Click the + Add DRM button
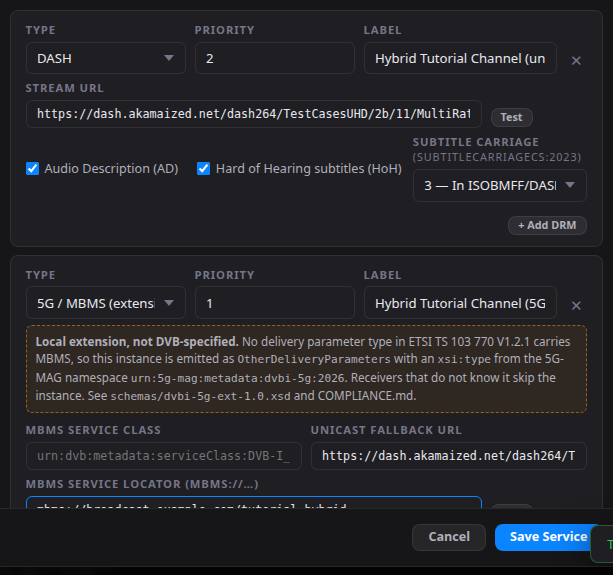This screenshot has height=575, width=613. tap(547, 225)
